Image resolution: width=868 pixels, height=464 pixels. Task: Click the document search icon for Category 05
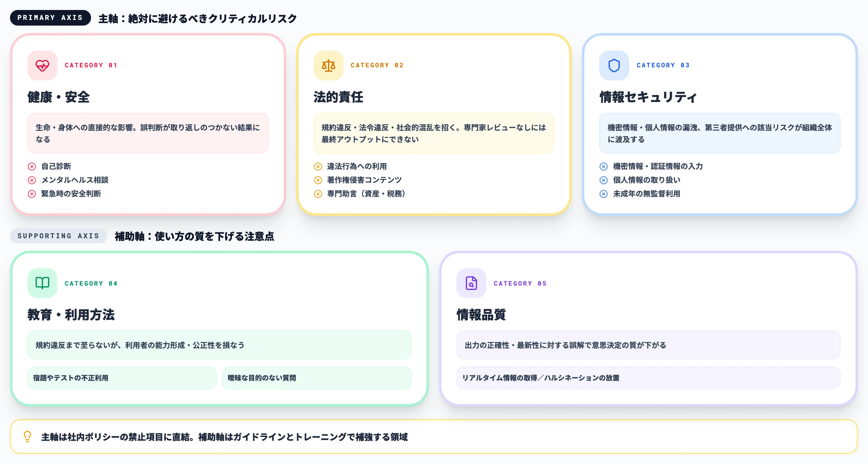click(x=471, y=283)
